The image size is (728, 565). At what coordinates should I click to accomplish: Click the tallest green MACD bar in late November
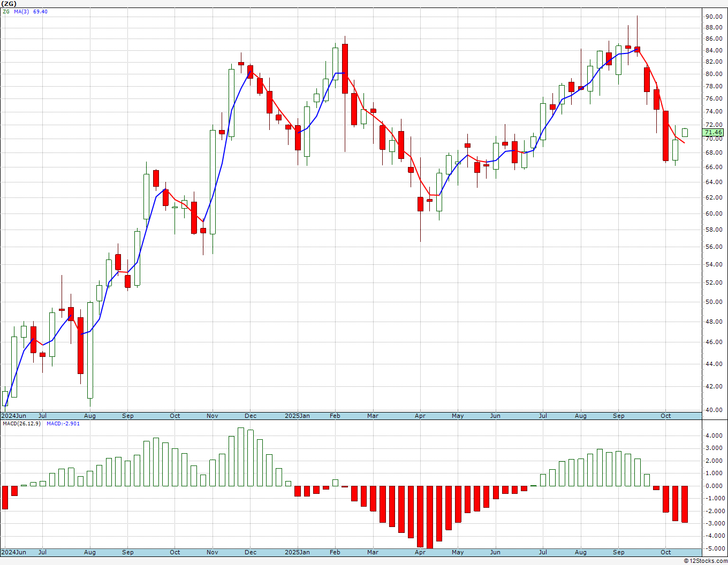(241, 457)
